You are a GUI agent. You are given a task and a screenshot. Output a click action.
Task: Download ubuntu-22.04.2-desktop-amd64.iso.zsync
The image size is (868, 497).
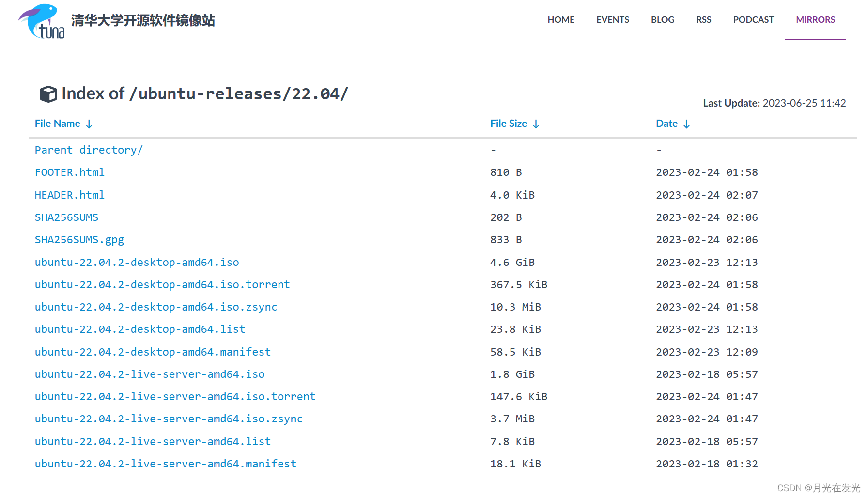(x=156, y=307)
